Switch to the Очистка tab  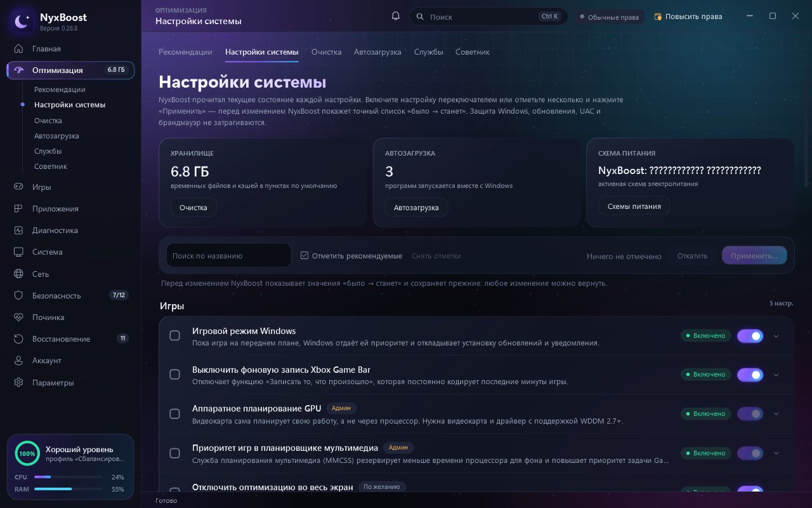click(x=327, y=52)
